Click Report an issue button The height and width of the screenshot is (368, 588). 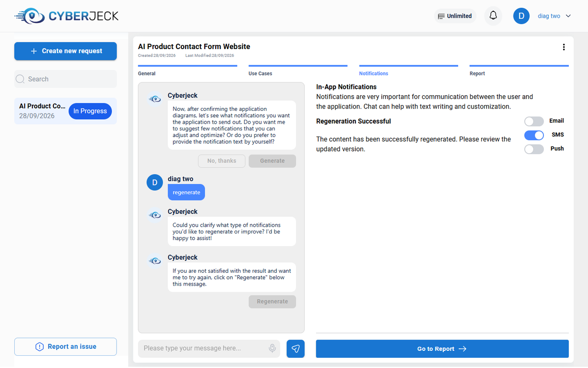(x=65, y=346)
